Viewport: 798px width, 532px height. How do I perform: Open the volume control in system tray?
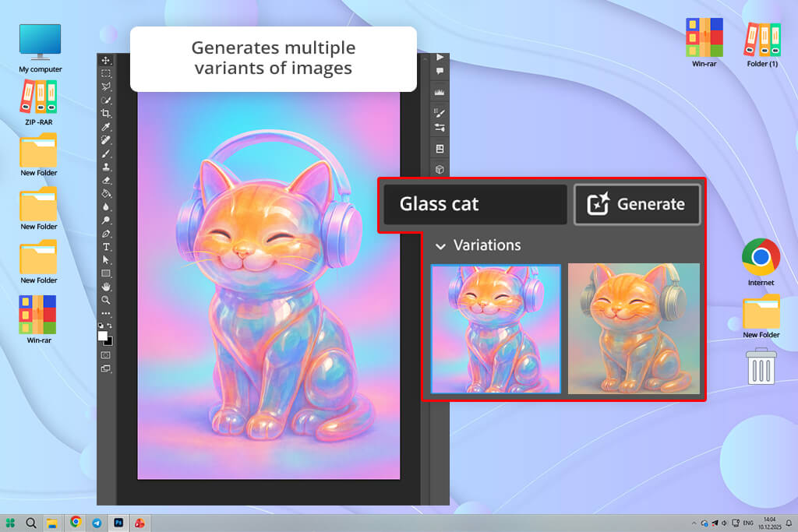pos(724,523)
